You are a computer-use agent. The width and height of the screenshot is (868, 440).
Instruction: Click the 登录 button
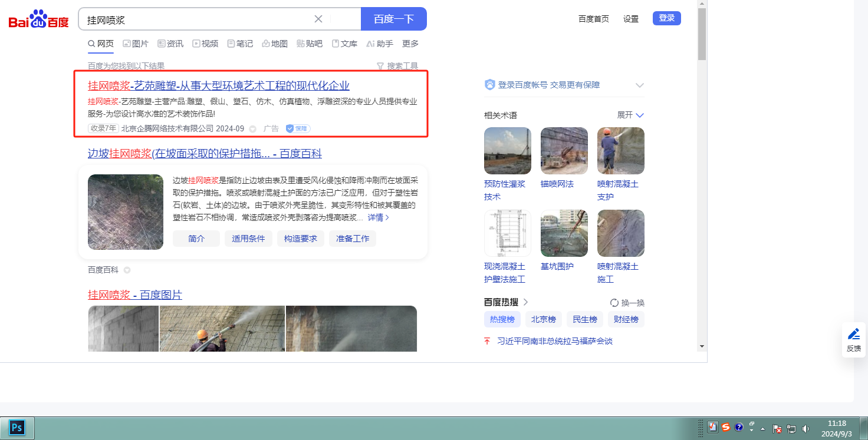click(667, 18)
